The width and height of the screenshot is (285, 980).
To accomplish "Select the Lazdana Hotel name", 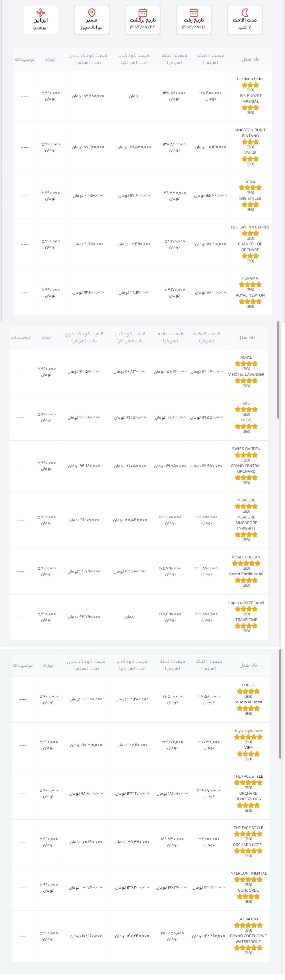I will [250, 79].
